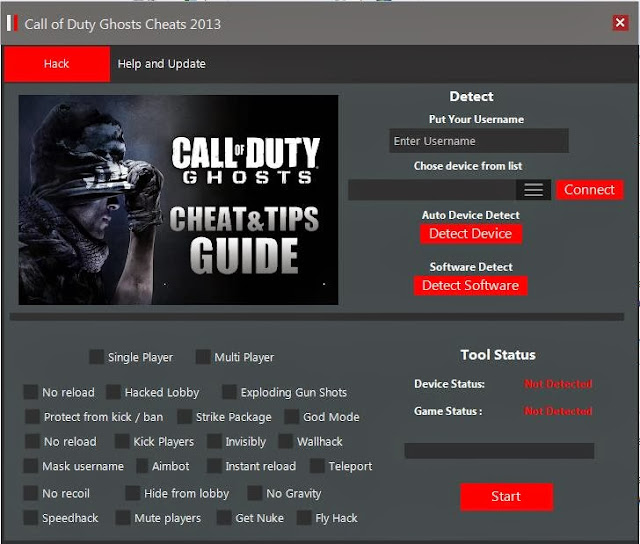Image resolution: width=640 pixels, height=544 pixels.
Task: Tick the No reload checkbox beside Hacked Lobby
Action: 31,392
